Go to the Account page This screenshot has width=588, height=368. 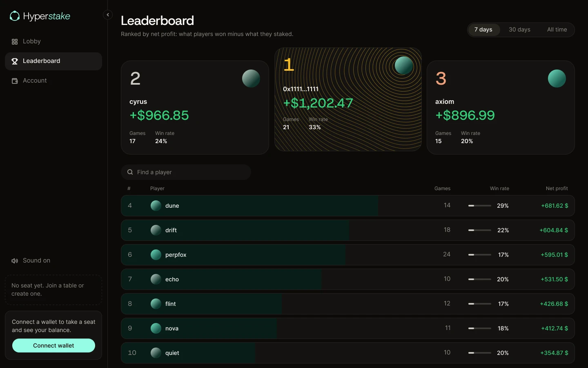(53, 81)
